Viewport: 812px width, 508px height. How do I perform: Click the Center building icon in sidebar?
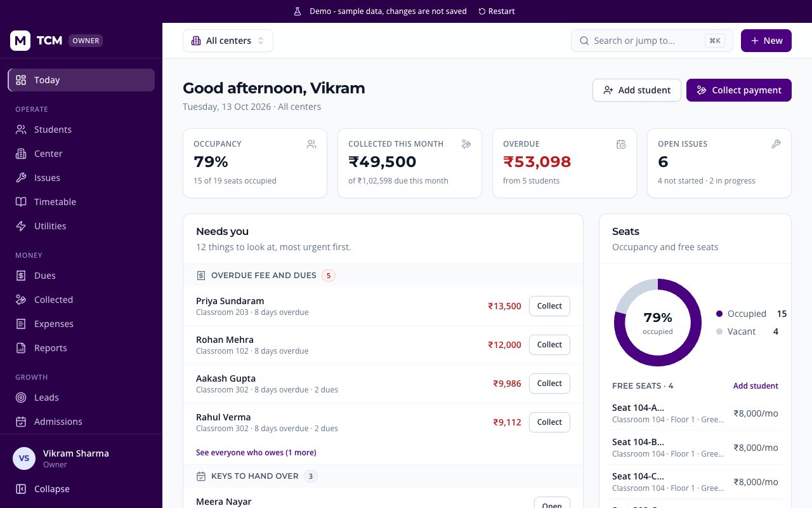pyautogui.click(x=21, y=154)
